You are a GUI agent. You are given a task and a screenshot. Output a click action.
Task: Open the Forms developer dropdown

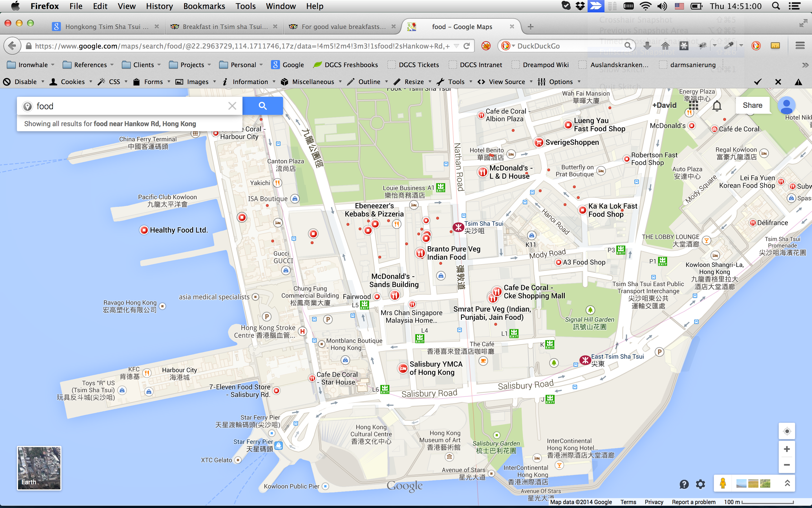pyautogui.click(x=152, y=82)
